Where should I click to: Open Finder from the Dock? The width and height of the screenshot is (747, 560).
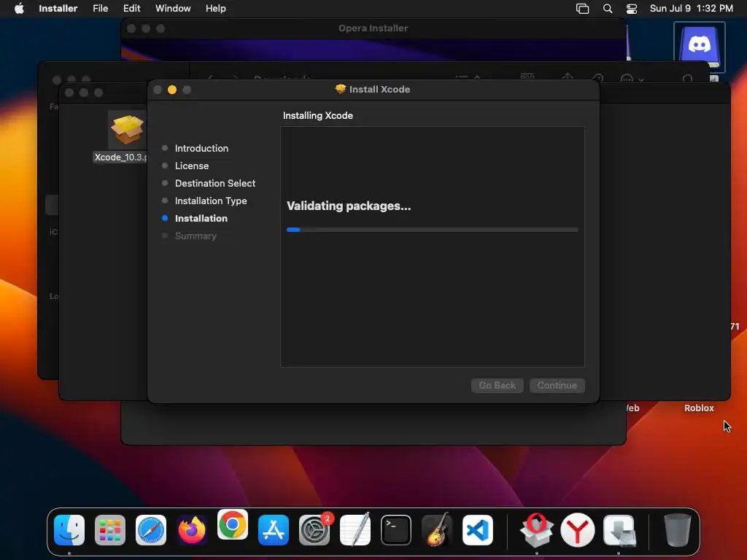(x=69, y=530)
